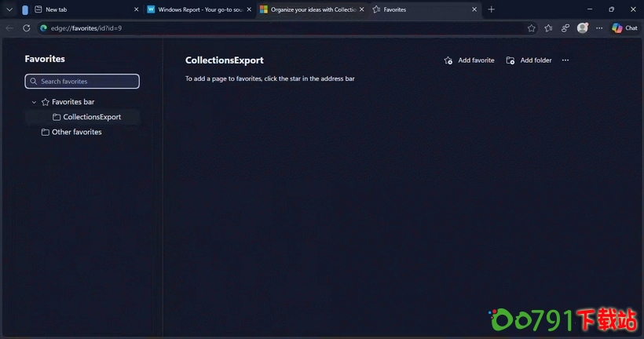Open the Settings and more ellipsis

click(x=599, y=28)
